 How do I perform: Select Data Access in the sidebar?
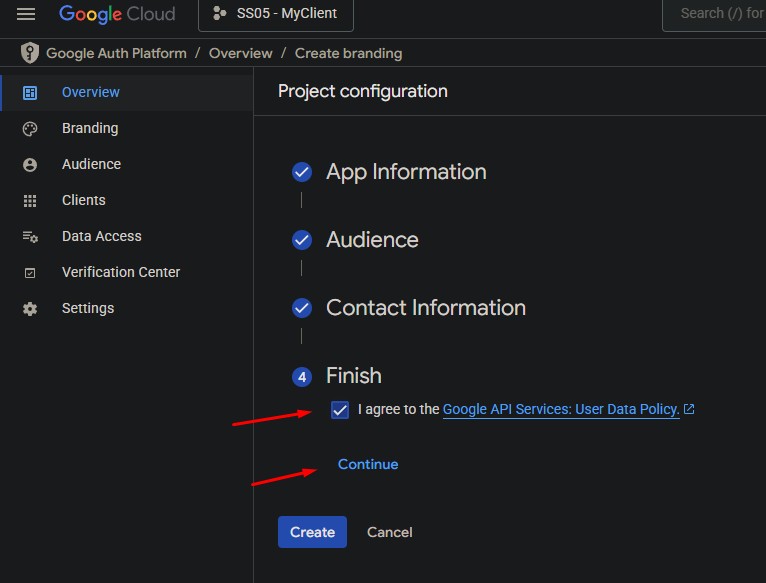pyautogui.click(x=101, y=236)
